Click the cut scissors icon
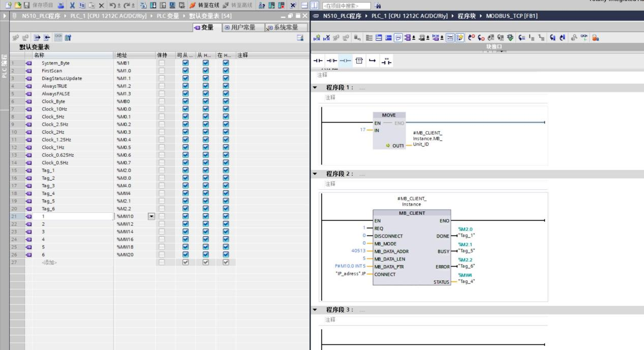This screenshot has height=350, width=644. (x=73, y=5)
